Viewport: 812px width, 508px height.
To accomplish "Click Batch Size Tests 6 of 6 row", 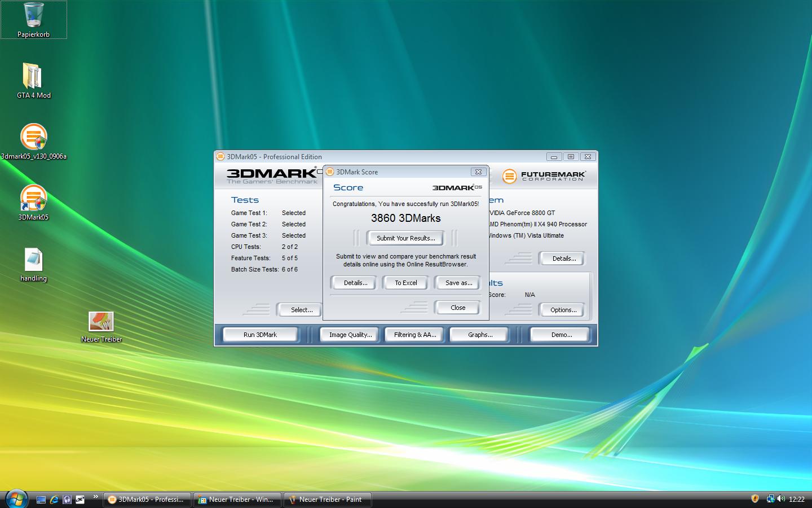I will click(x=264, y=269).
